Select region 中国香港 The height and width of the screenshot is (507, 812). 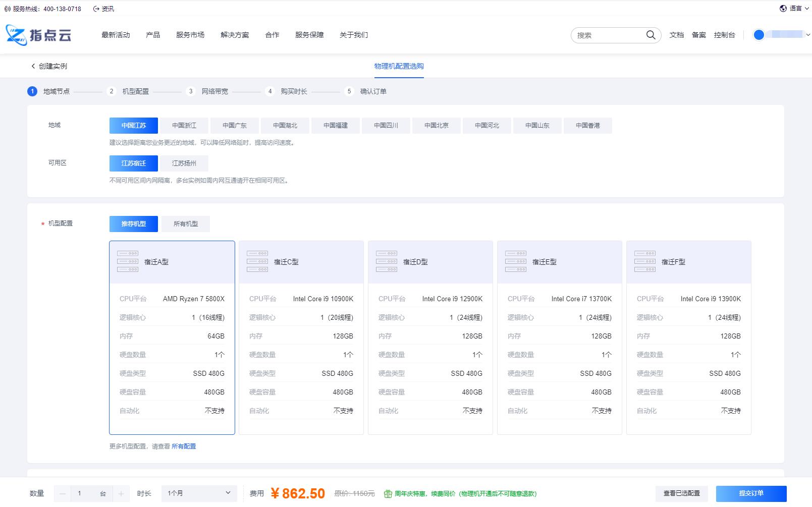pos(588,126)
